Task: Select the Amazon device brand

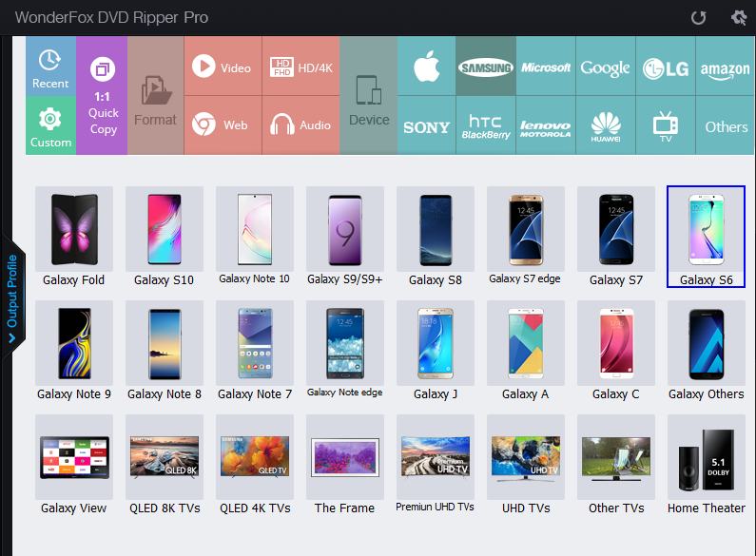Action: point(726,66)
